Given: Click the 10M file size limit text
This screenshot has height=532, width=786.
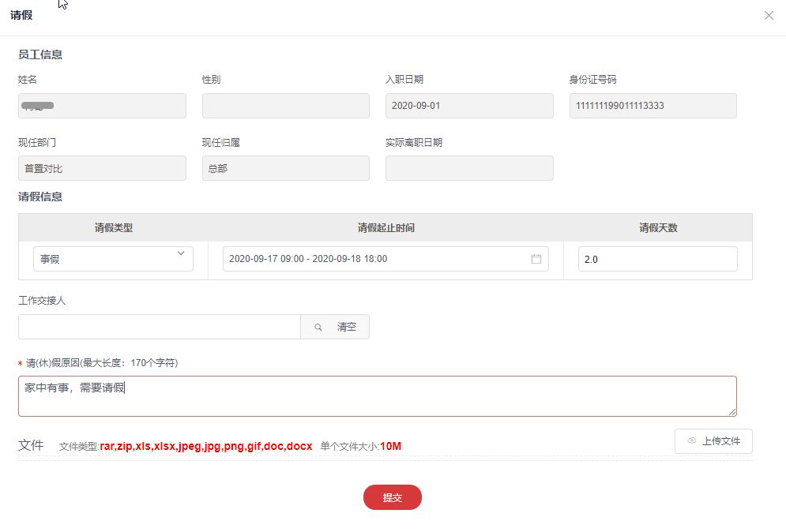Looking at the screenshot, I should click(390, 446).
